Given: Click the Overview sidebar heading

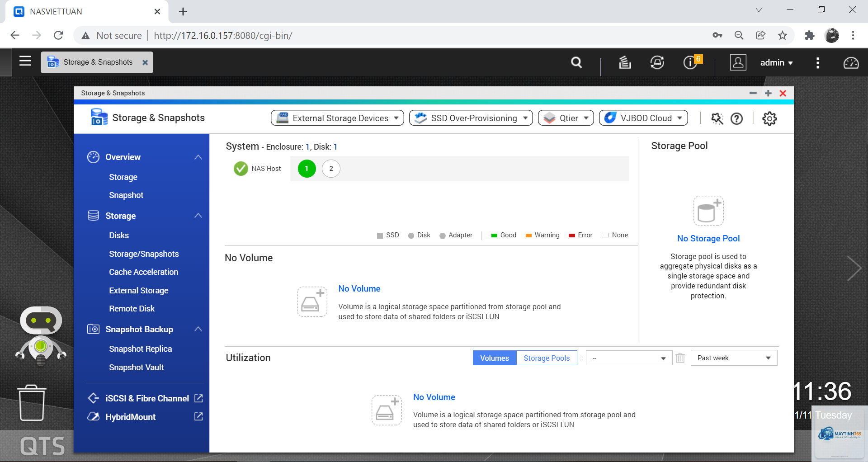Looking at the screenshot, I should coord(123,157).
